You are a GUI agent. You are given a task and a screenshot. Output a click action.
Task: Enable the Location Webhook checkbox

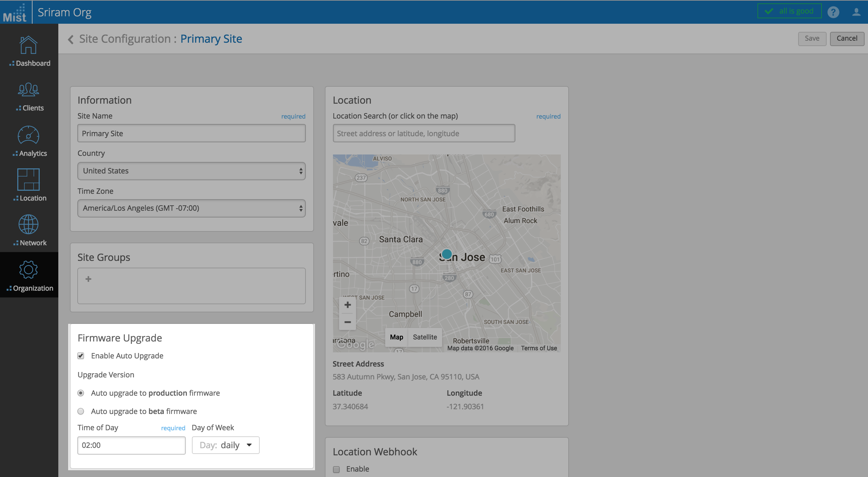tap(336, 469)
